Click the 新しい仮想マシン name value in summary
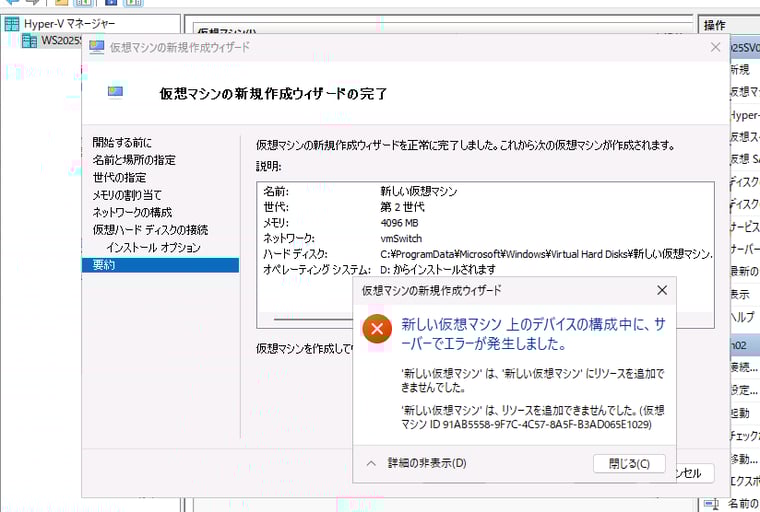The width and height of the screenshot is (760, 512). point(419,191)
